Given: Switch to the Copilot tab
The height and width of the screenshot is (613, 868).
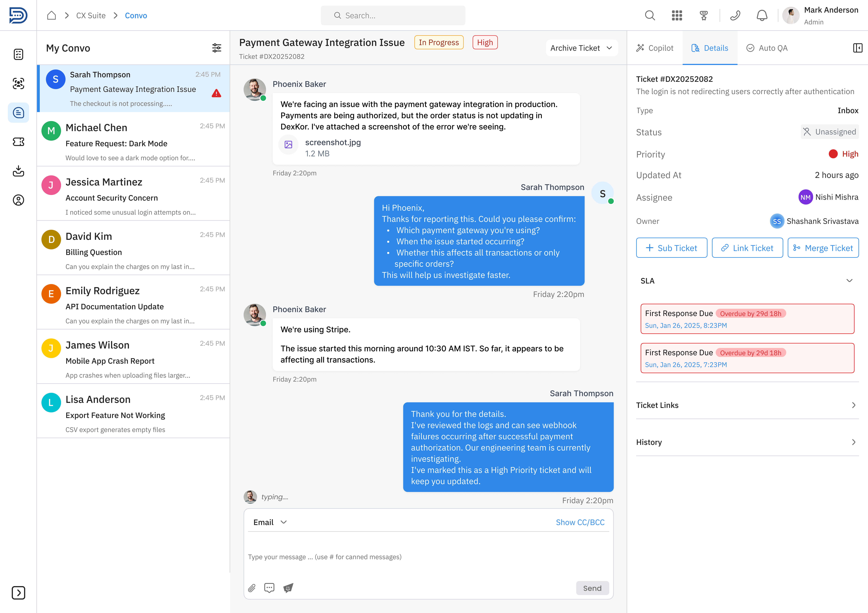Looking at the screenshot, I should (x=655, y=48).
